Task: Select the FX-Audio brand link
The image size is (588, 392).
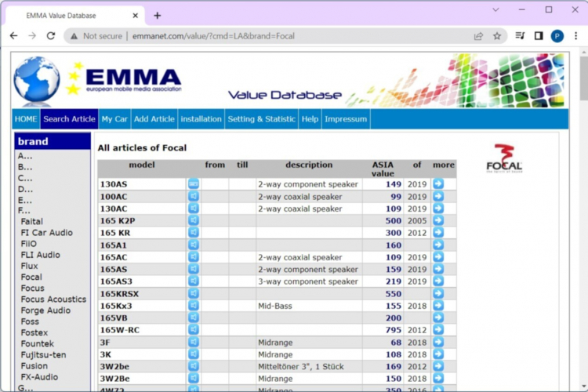Action: 39,377
